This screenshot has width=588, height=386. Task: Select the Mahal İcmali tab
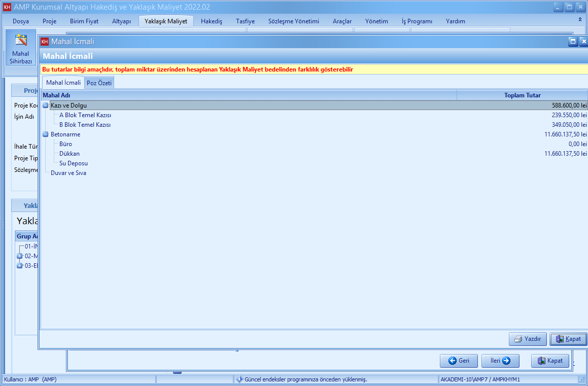[63, 83]
